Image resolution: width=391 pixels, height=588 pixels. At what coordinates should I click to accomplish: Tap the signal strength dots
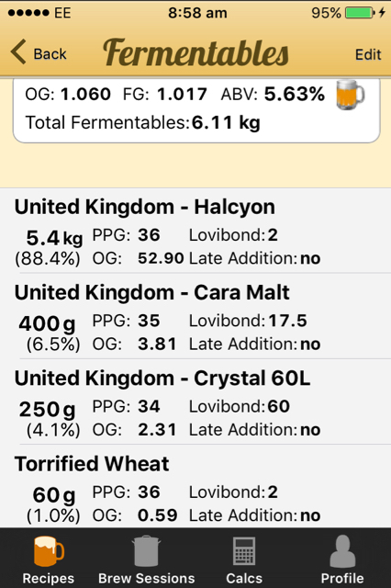28,13
